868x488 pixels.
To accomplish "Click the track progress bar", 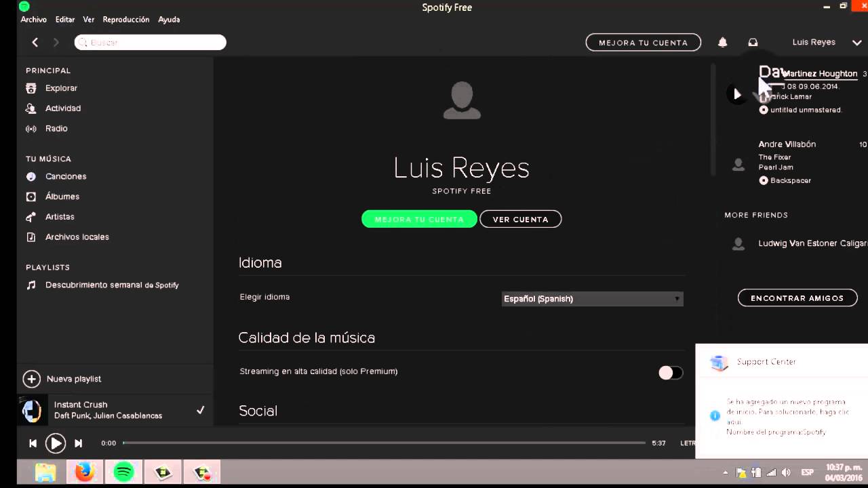I will tap(384, 443).
